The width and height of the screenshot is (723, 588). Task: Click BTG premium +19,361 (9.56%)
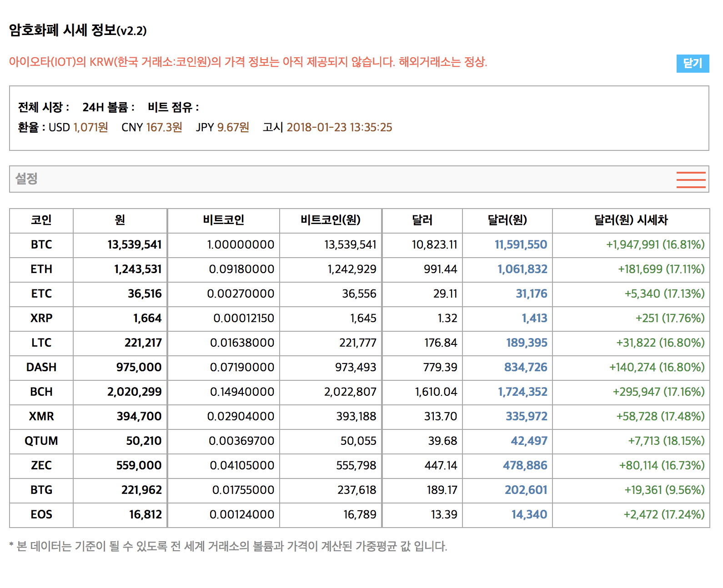664,490
